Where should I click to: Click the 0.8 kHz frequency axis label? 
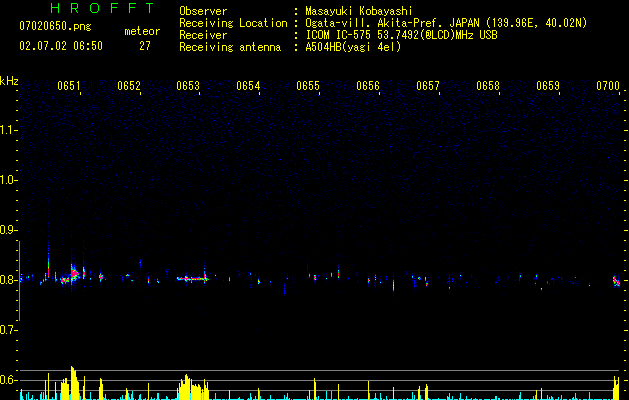click(8, 280)
